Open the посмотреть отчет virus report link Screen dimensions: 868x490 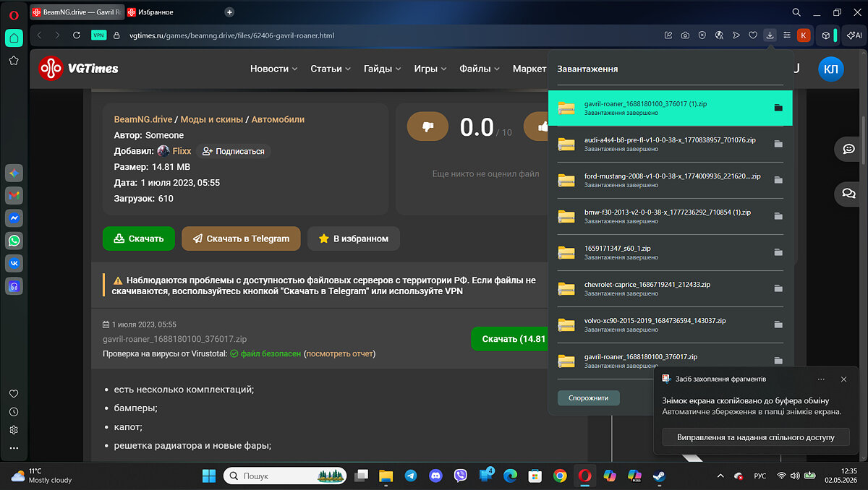[x=339, y=353]
